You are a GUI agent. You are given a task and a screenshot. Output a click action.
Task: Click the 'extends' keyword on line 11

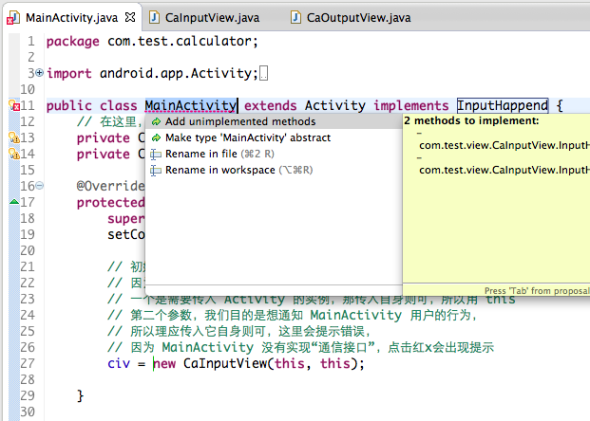(x=271, y=106)
